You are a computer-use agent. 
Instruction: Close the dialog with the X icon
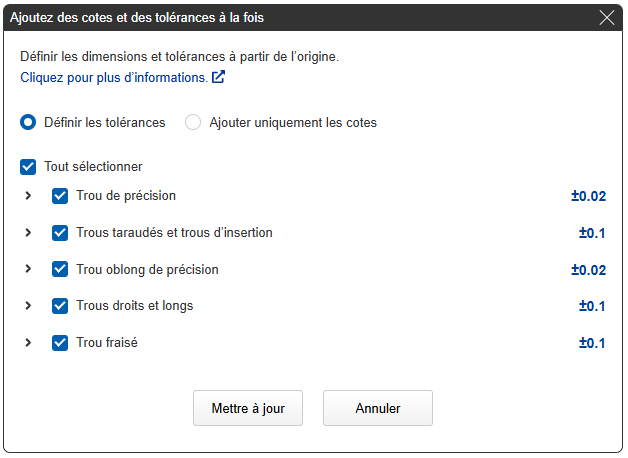606,17
